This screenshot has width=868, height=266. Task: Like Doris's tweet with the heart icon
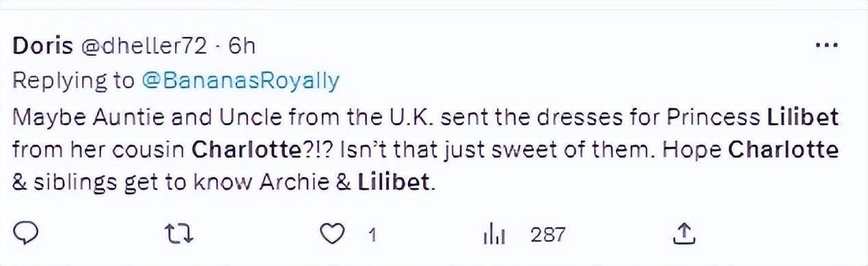(333, 235)
